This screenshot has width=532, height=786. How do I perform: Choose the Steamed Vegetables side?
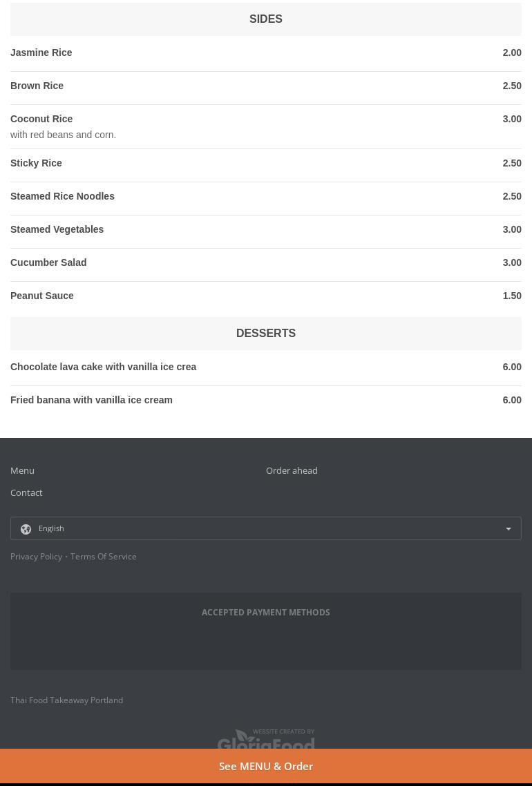57,229
